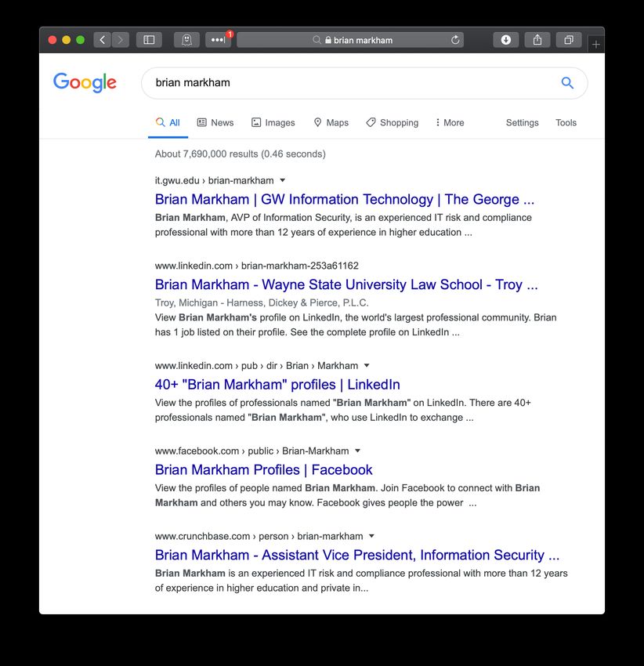Open Brian Markham Profiles Facebook link
Viewport: 644px width, 666px height.
pyautogui.click(x=263, y=470)
